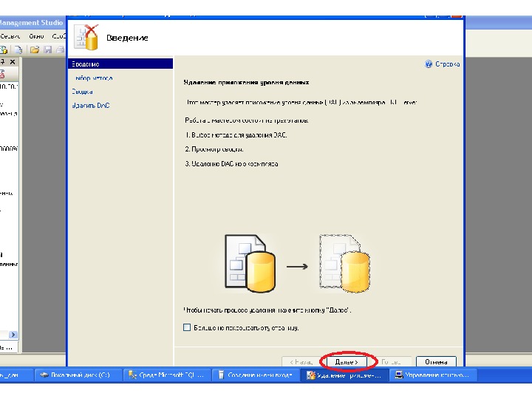
Task: Click the Object Explorer scroll right arrow
Action: (13, 335)
